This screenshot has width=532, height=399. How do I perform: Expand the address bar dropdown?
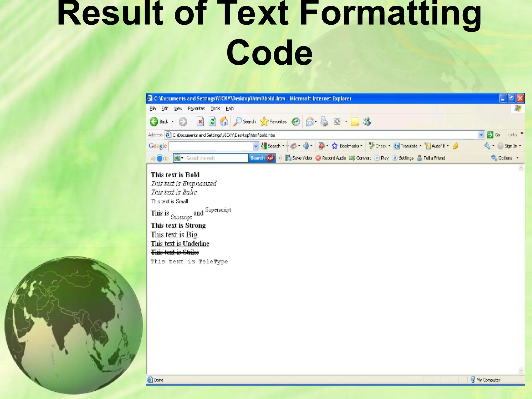481,135
